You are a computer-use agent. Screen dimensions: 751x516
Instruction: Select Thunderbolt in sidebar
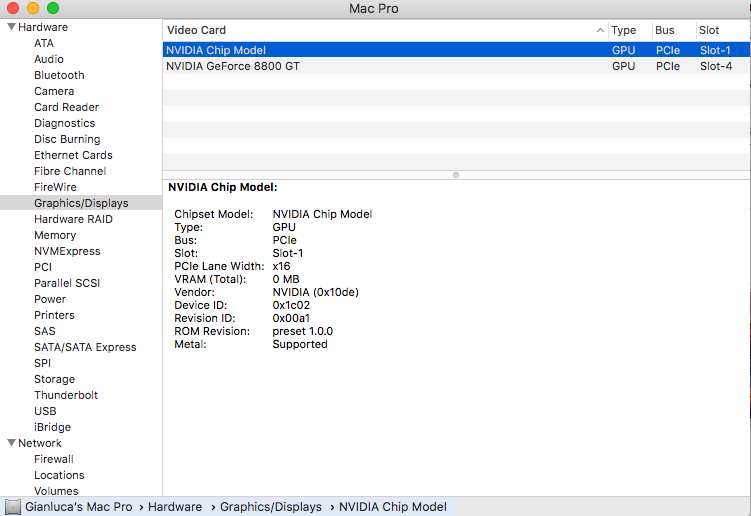click(66, 395)
